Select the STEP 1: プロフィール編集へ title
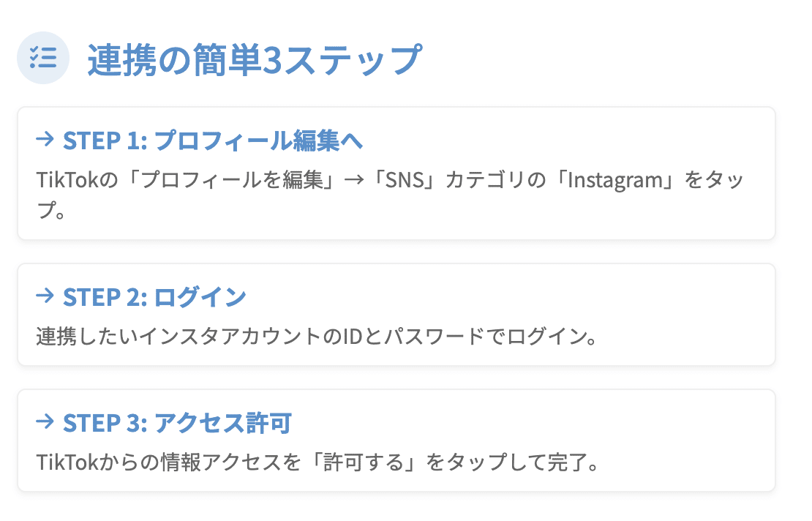The width and height of the screenshot is (812, 521). pos(212,140)
